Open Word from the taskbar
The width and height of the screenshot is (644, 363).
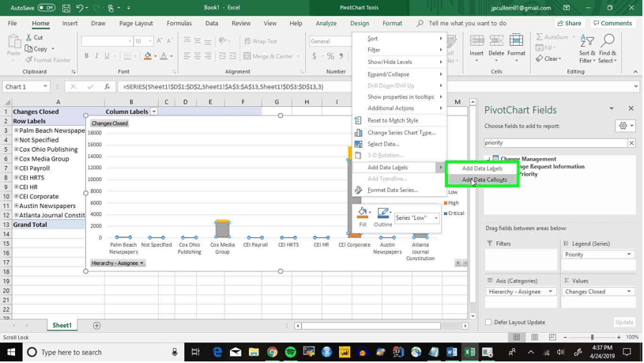[451, 352]
